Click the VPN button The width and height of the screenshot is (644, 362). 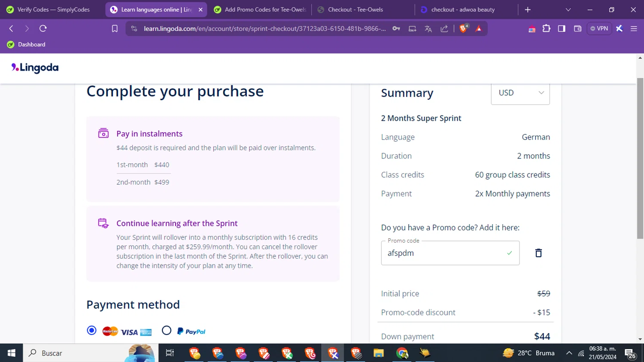click(599, 28)
